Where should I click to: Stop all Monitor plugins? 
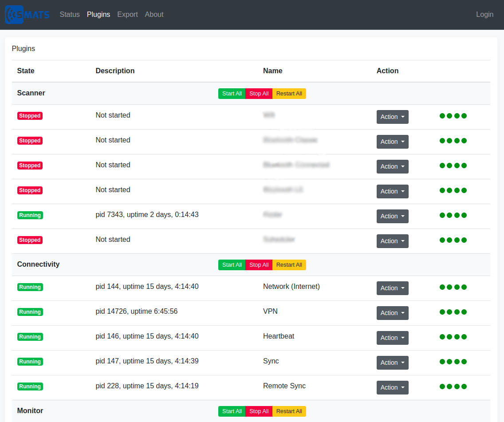point(259,411)
